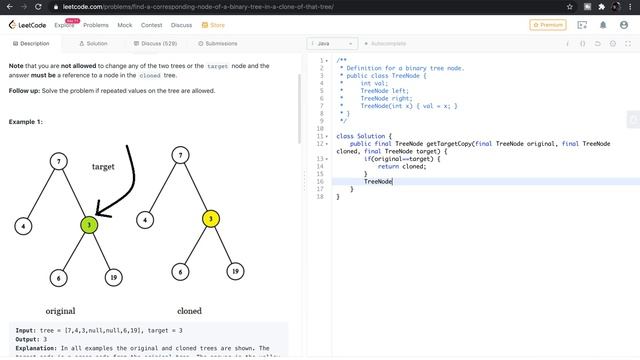The height and width of the screenshot is (360, 640).
Task: Click the browser address bar URL
Action: coord(198,7)
